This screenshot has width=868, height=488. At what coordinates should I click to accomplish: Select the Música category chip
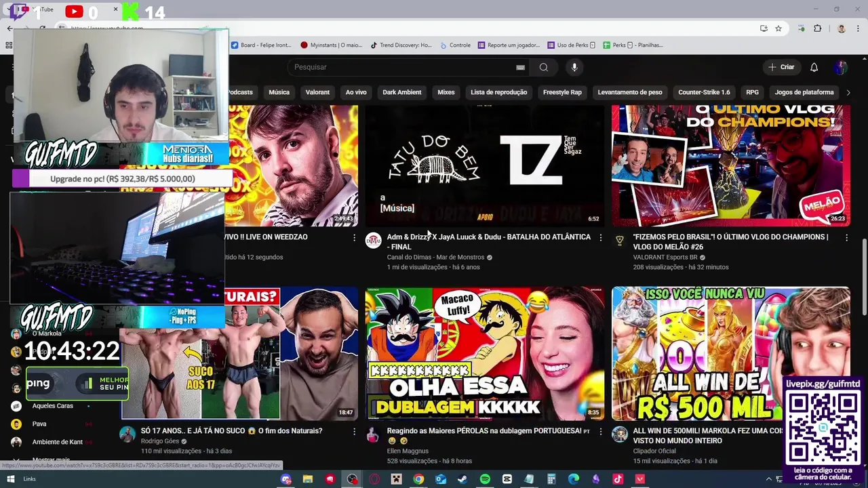click(279, 92)
